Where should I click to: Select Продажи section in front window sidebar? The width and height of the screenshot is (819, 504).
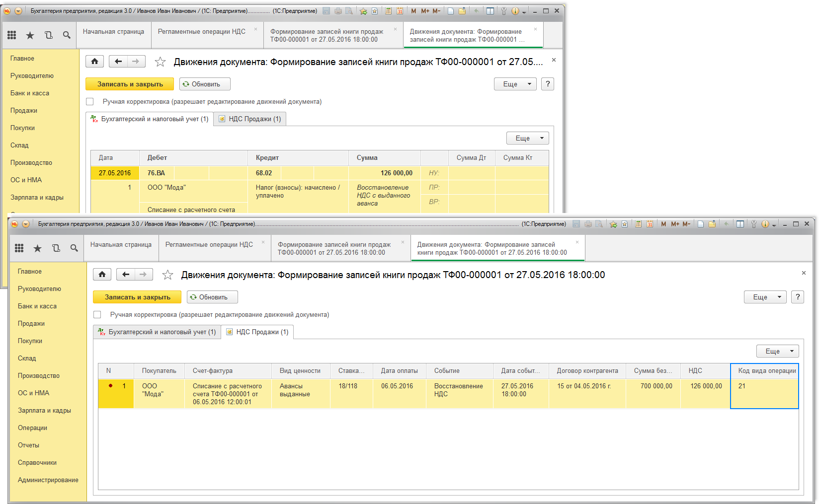[x=31, y=324]
